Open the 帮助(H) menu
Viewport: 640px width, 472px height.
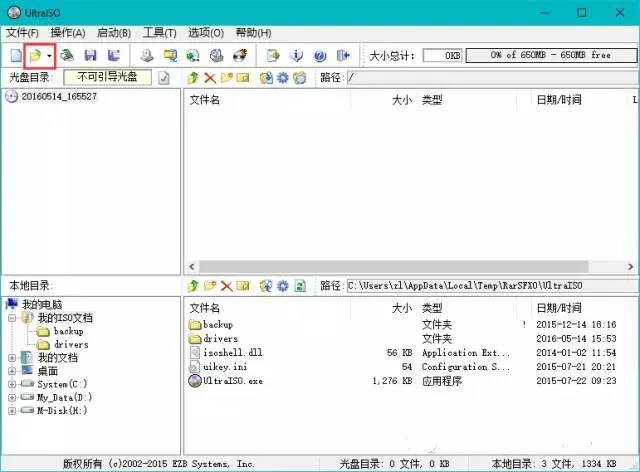pos(253,33)
